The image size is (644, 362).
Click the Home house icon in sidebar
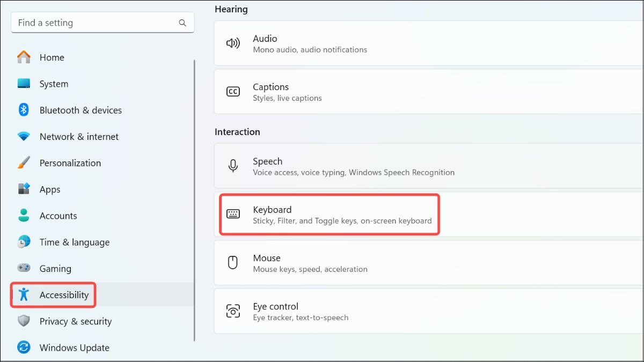24,57
